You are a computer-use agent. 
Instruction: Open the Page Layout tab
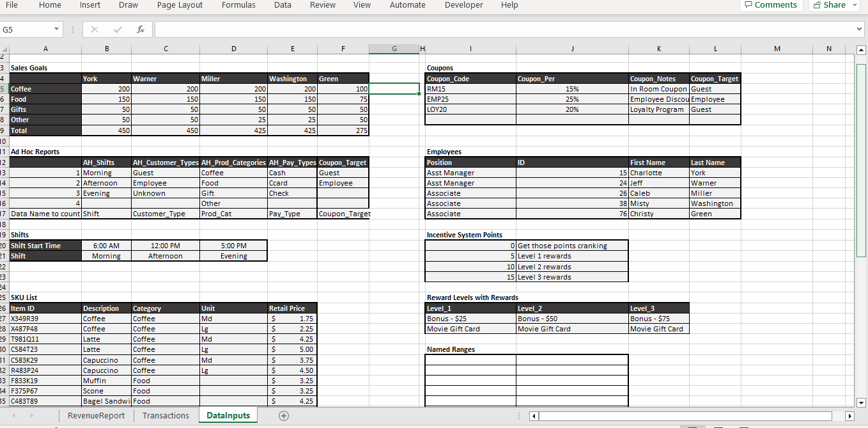point(180,5)
